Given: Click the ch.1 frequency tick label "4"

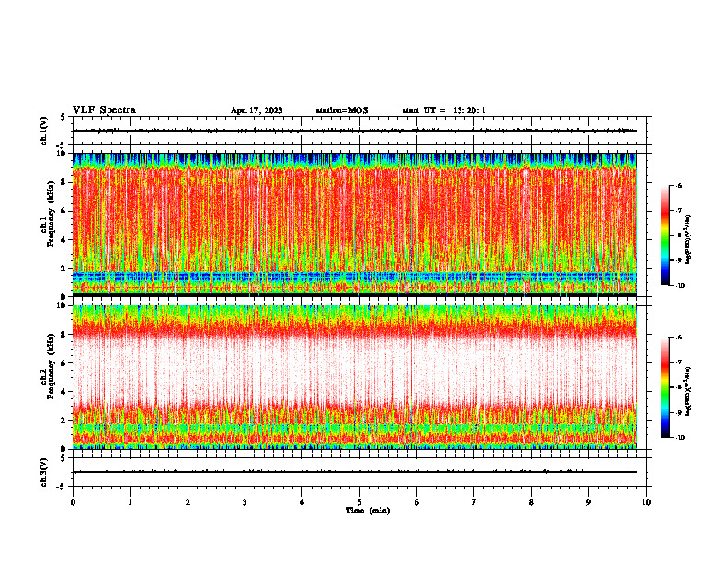Looking at the screenshot, I should (x=64, y=240).
